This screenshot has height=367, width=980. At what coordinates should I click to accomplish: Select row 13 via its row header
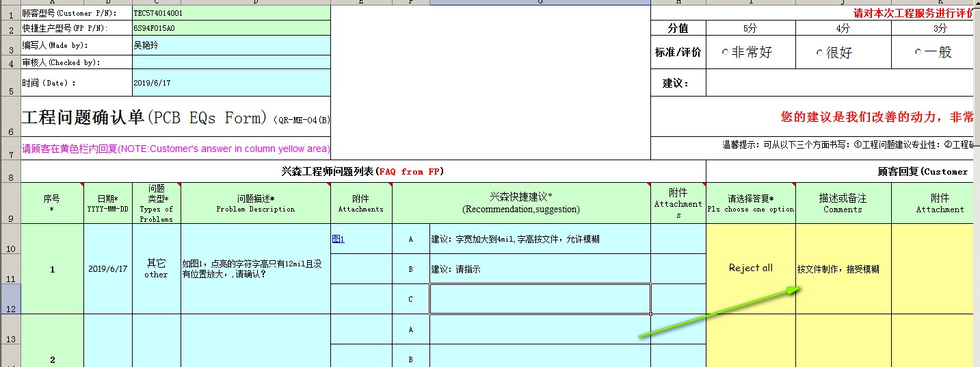10,329
